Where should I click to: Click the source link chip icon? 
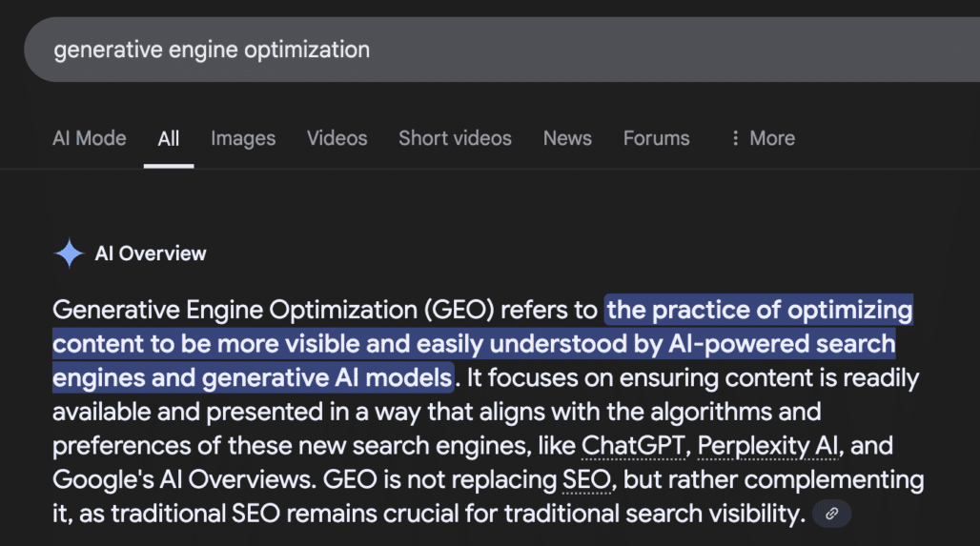click(x=831, y=515)
